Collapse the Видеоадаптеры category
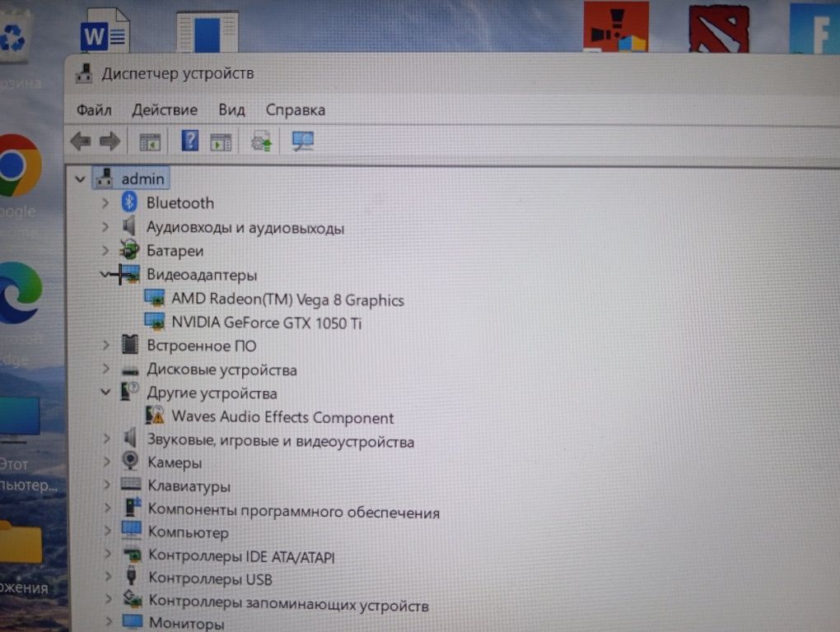Viewport: 840px width, 632px height. tap(105, 275)
